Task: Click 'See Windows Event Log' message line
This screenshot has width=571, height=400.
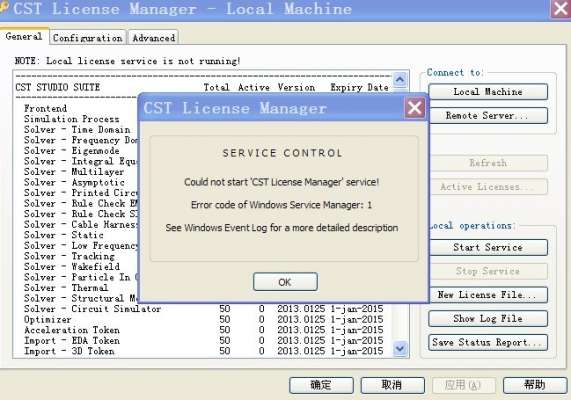Action: tap(281, 228)
